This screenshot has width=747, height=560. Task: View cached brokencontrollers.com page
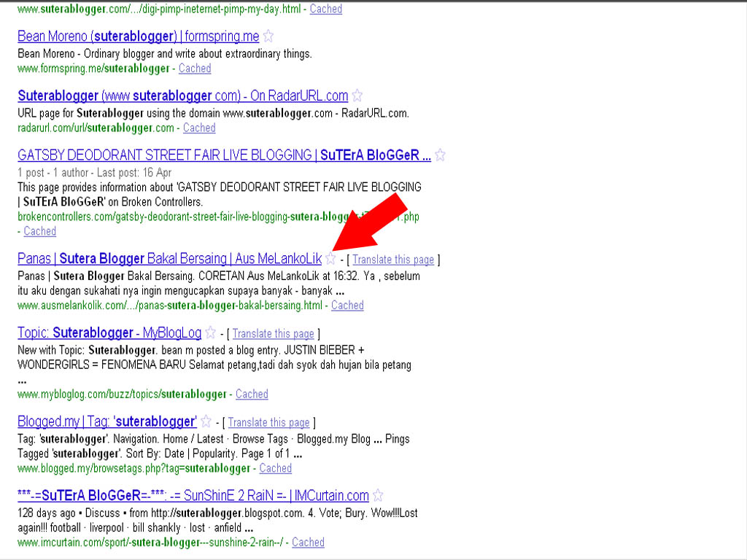(40, 231)
